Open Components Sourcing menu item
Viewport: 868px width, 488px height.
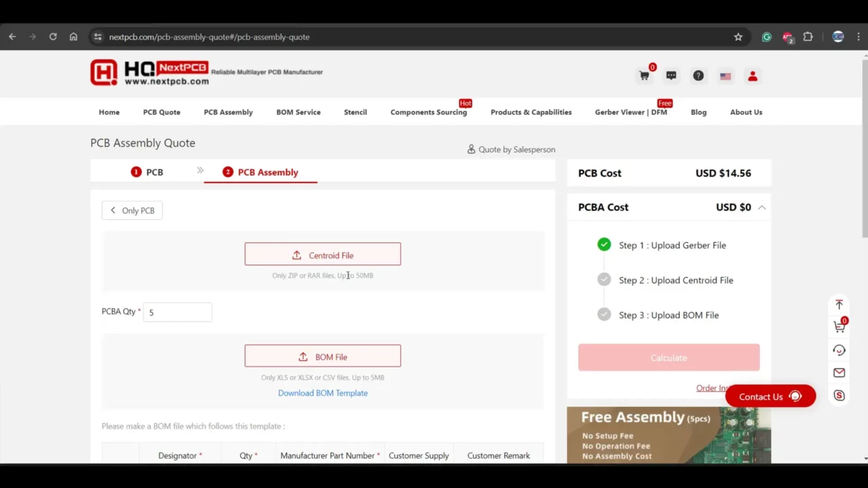pos(429,112)
